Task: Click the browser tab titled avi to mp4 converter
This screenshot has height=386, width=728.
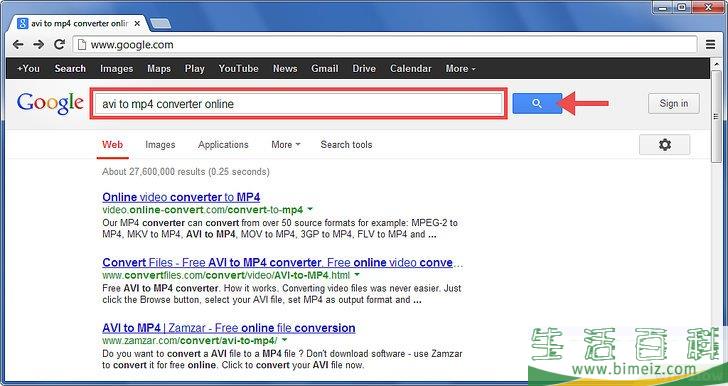Action: pyautogui.click(x=79, y=23)
